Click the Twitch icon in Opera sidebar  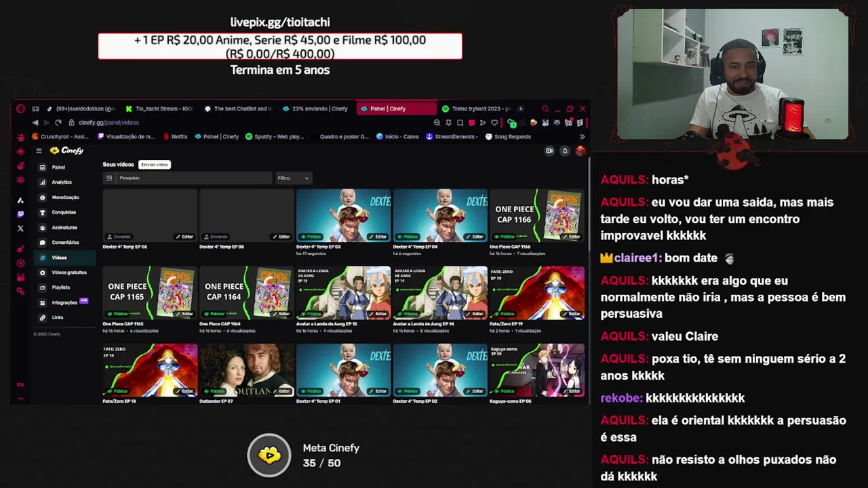pyautogui.click(x=20, y=214)
